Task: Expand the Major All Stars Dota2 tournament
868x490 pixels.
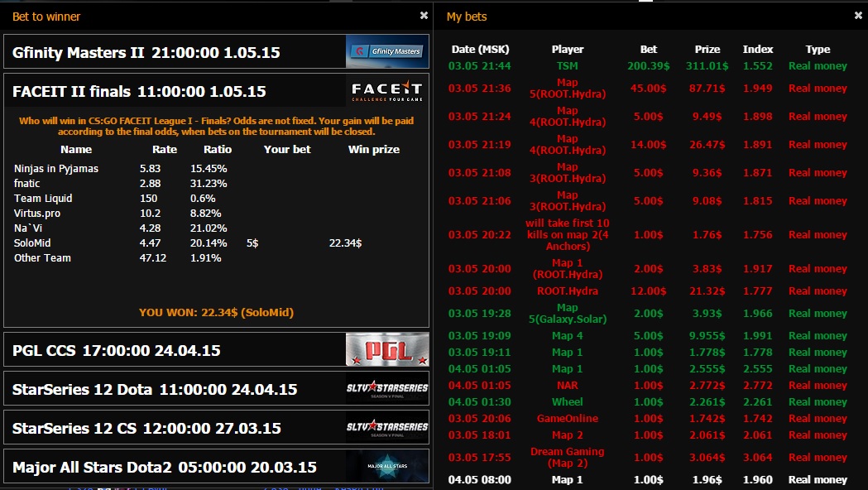Action: [x=217, y=466]
